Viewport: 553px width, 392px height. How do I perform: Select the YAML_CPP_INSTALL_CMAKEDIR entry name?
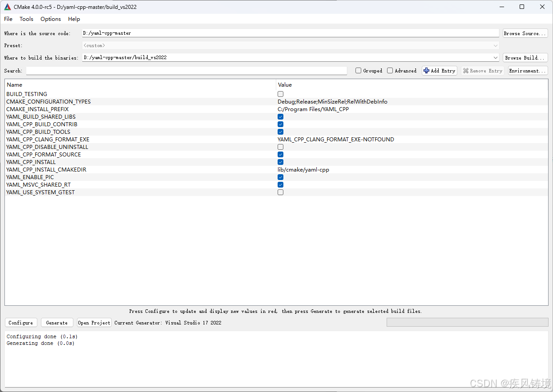pos(46,170)
